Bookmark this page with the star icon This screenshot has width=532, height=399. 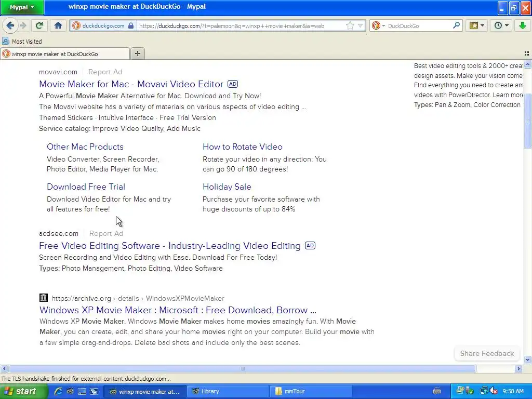pyautogui.click(x=350, y=26)
